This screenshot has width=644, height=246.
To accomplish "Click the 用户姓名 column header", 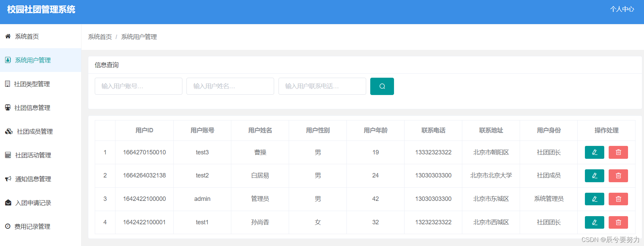I will pos(260,130).
